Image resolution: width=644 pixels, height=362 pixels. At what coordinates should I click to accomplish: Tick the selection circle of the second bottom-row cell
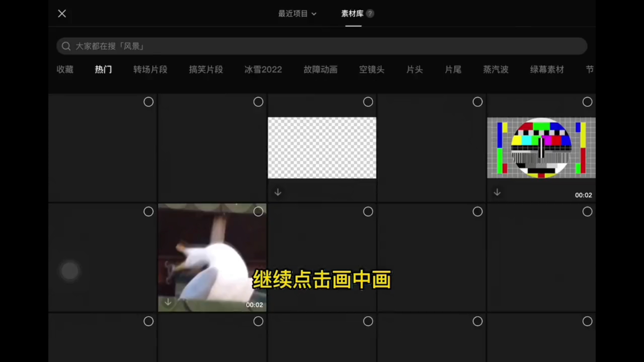(258, 321)
